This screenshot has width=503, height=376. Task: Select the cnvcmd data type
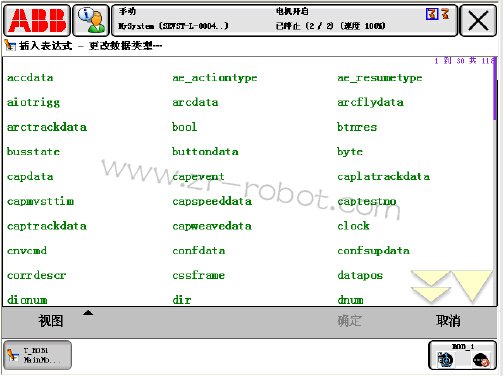tap(27, 251)
